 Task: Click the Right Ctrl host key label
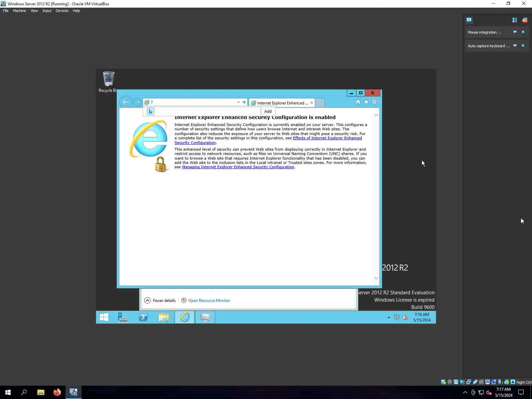tap(524, 382)
